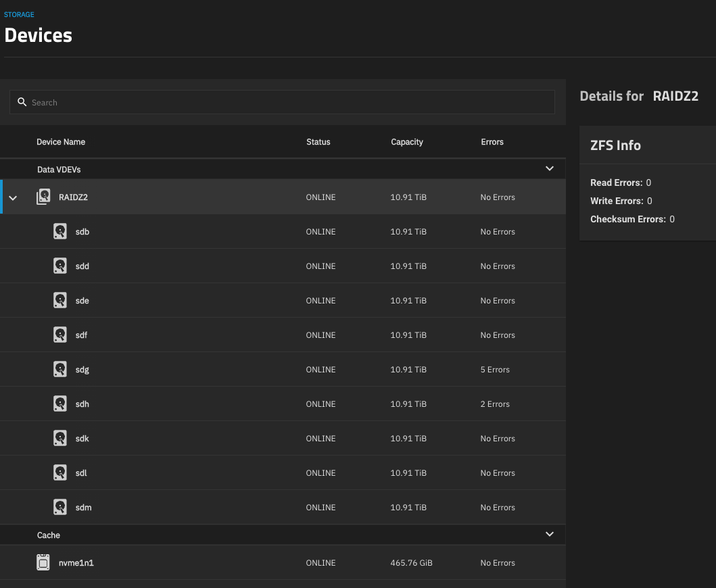Viewport: 716px width, 588px height.
Task: Click the ONLINE status of nvme1n1
Action: [x=320, y=563]
